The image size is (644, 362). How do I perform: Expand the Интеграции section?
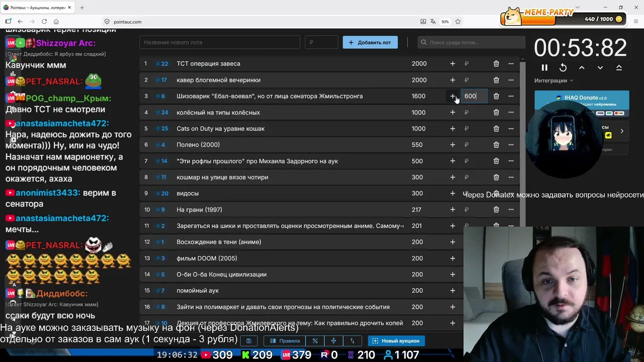point(554,80)
